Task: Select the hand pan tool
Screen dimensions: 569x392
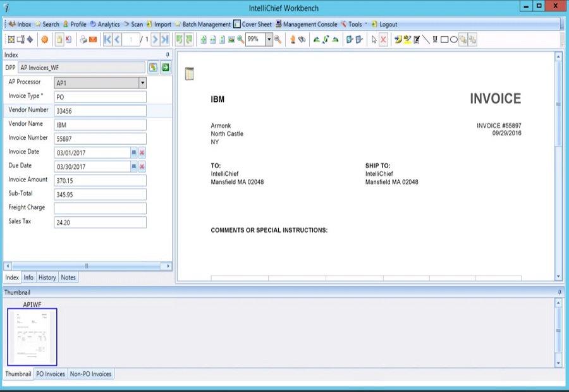Action: tap(293, 40)
